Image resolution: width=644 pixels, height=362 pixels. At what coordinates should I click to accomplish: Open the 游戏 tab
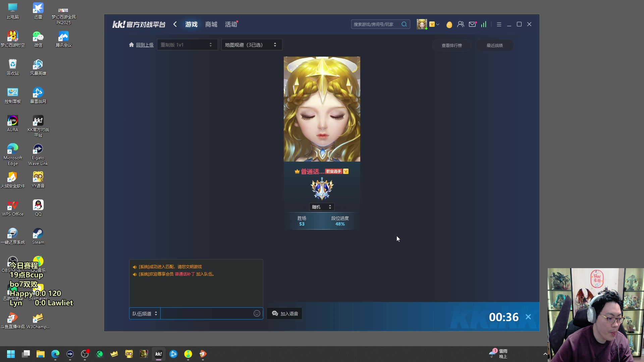tap(191, 24)
